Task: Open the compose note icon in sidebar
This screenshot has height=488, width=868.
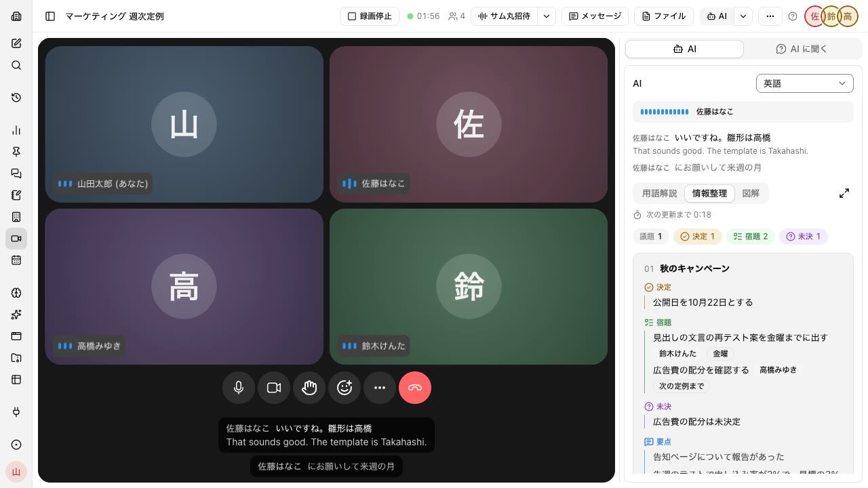Action: click(16, 43)
